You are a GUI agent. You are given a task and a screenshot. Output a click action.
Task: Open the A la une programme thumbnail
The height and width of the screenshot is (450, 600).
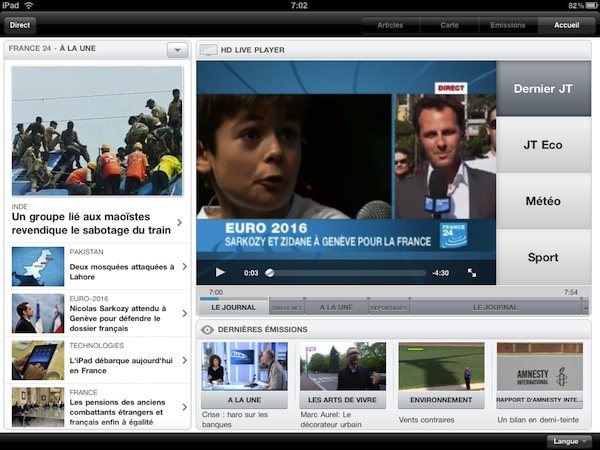coord(245,366)
